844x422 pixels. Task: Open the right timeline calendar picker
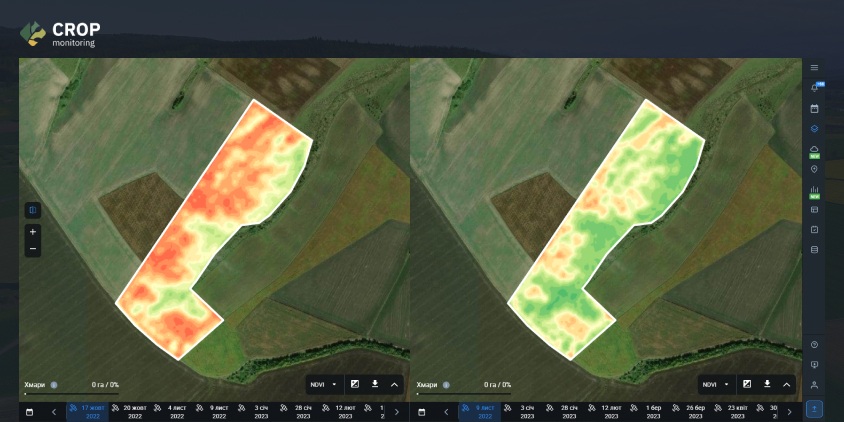[422, 412]
